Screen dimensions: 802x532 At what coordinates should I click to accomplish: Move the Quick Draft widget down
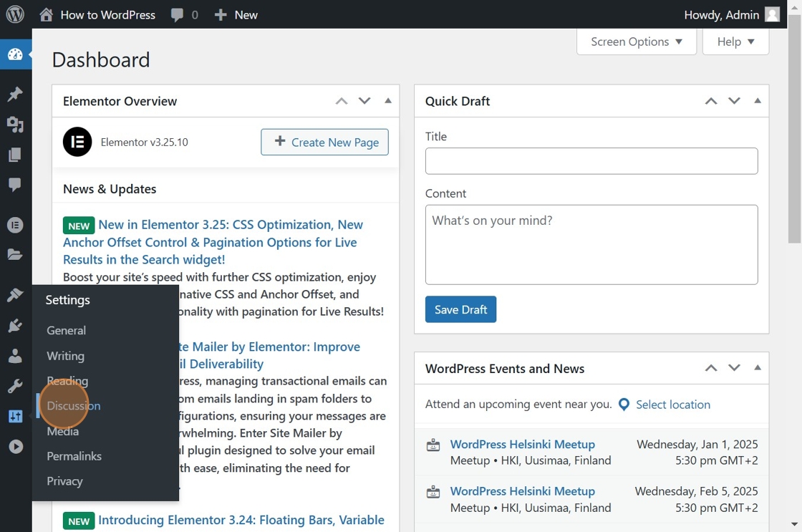point(734,101)
